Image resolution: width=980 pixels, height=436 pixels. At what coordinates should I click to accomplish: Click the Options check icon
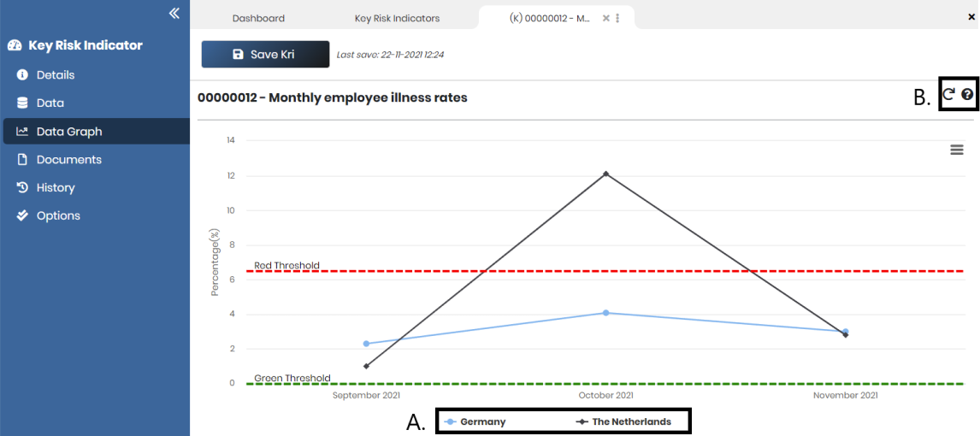(22, 215)
